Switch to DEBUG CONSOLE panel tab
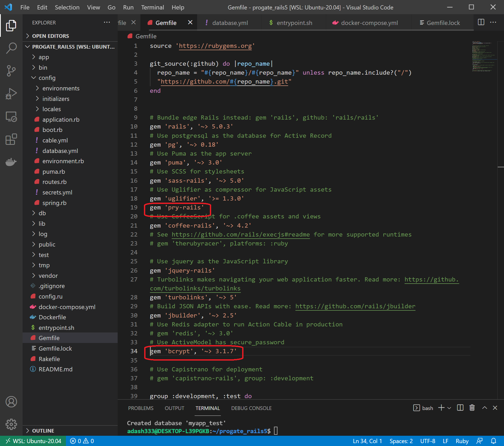This screenshot has width=504, height=446. (251, 408)
